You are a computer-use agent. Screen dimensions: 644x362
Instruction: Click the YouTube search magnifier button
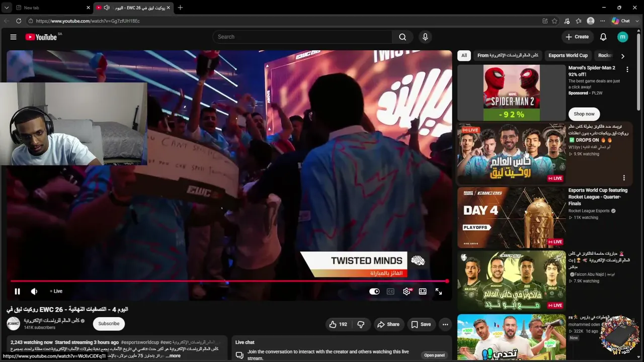click(403, 37)
